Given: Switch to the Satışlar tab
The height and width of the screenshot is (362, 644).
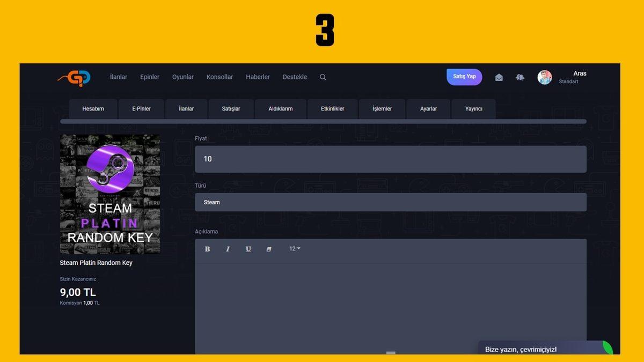Looking at the screenshot, I should pyautogui.click(x=231, y=108).
